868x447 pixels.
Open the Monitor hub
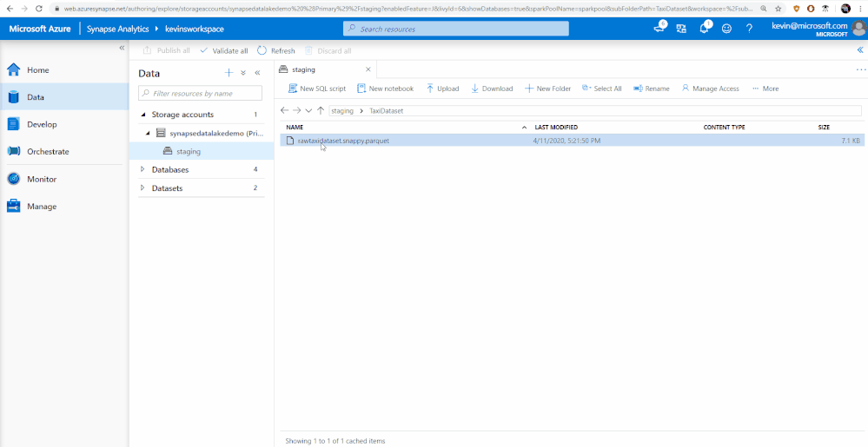(64, 180)
